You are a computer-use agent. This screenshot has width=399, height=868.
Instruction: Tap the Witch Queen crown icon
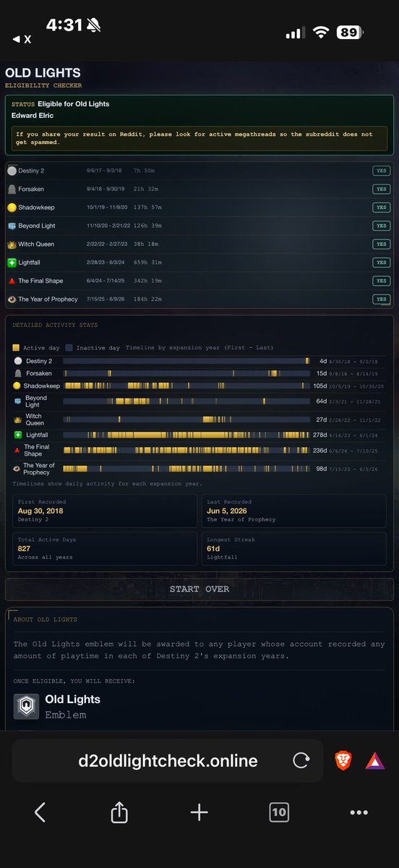(12, 244)
